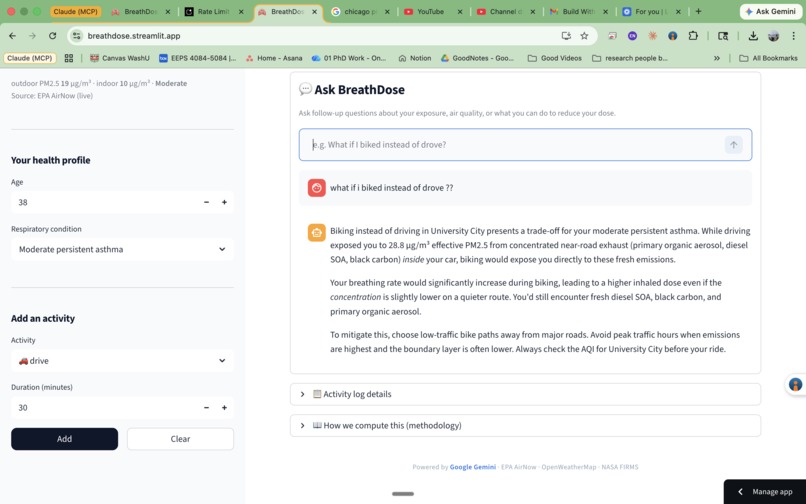Click the red user avatar in chat

(317, 188)
